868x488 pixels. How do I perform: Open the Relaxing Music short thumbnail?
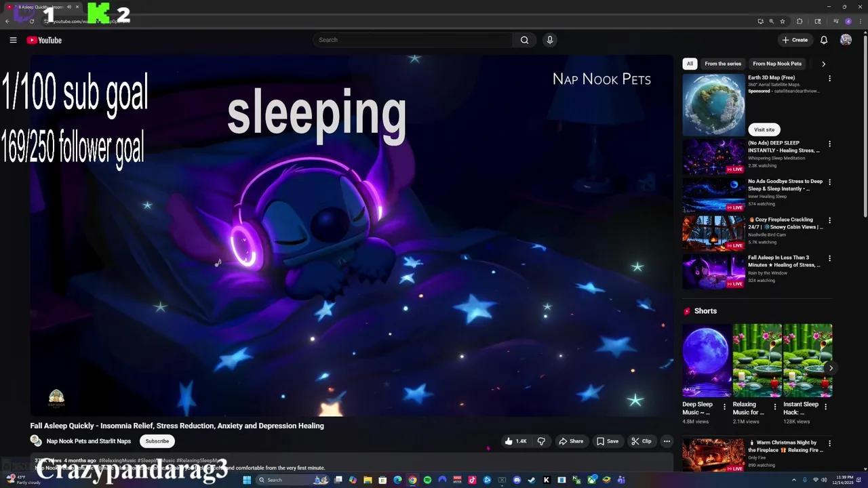[757, 360]
